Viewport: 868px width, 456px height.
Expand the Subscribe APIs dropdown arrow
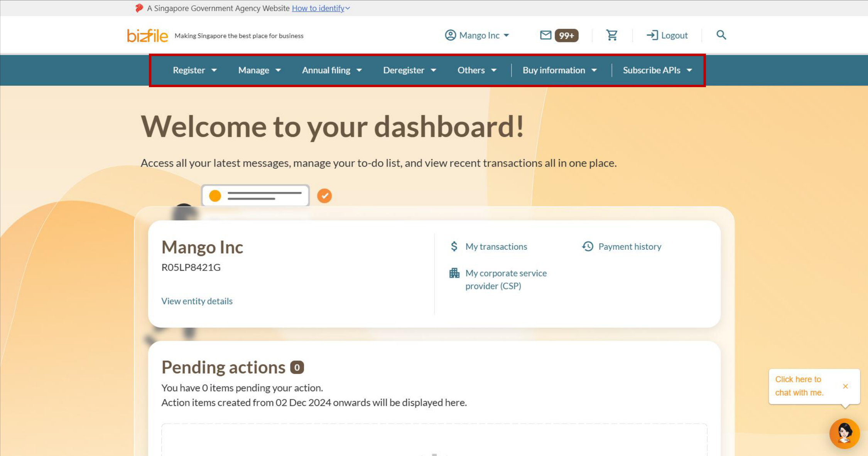coord(689,70)
